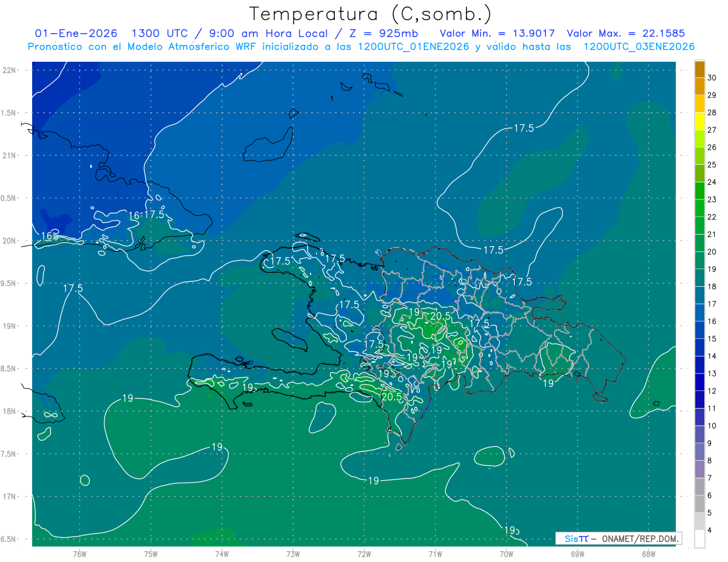Screen dimensions: 728x562
Task: Click the '18N' latitude axis label
Action: 10,411
